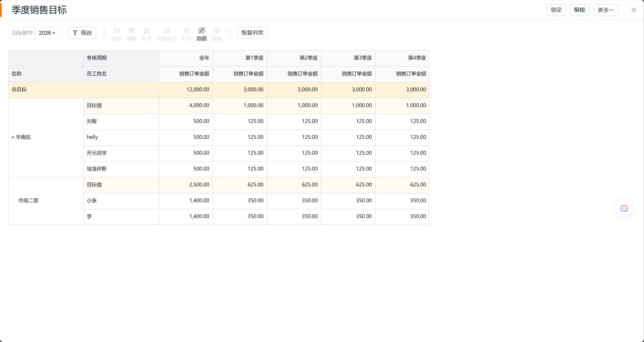Select employee 小张 row name
Viewport: 644px width, 342px height.
pyautogui.click(x=92, y=201)
